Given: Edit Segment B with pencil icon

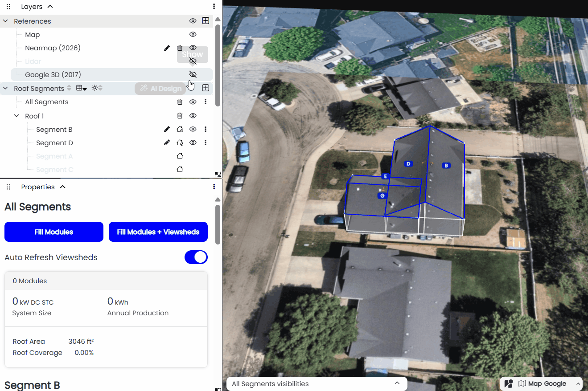Looking at the screenshot, I should point(167,129).
